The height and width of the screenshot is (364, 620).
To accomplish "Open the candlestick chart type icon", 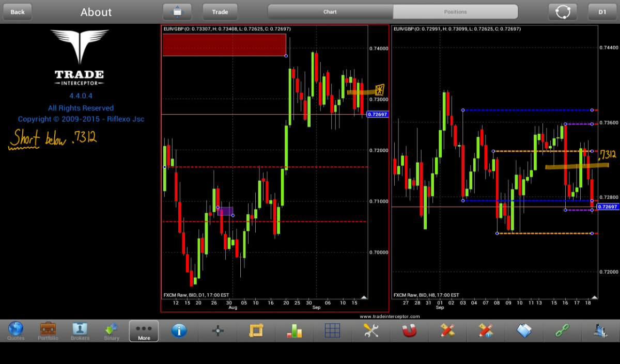I will point(600,330).
